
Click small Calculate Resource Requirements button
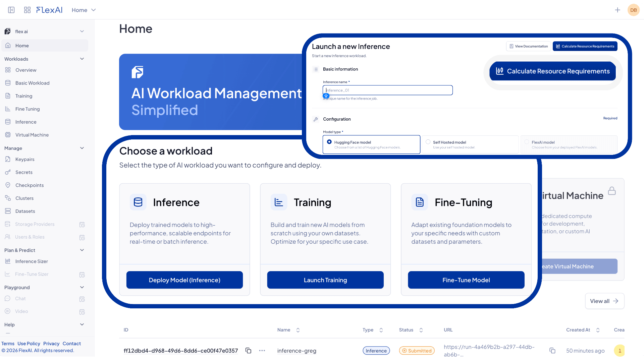pyautogui.click(x=585, y=46)
